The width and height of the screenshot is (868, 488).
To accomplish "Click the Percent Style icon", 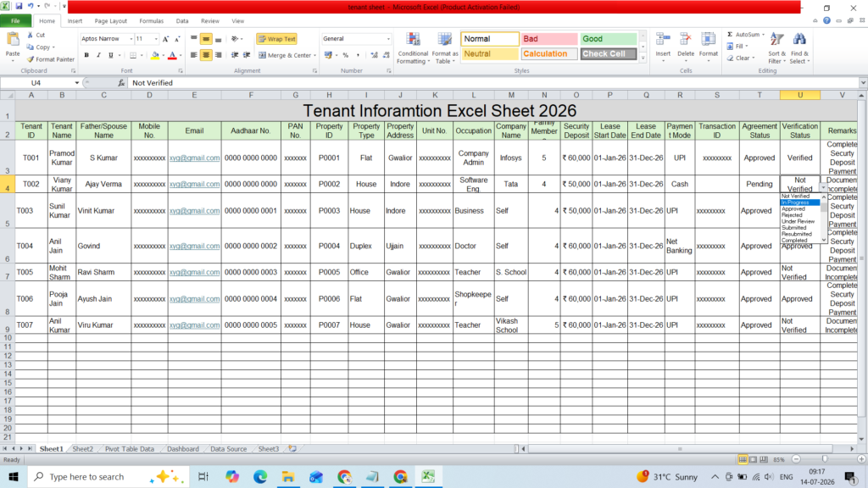I will [x=346, y=55].
